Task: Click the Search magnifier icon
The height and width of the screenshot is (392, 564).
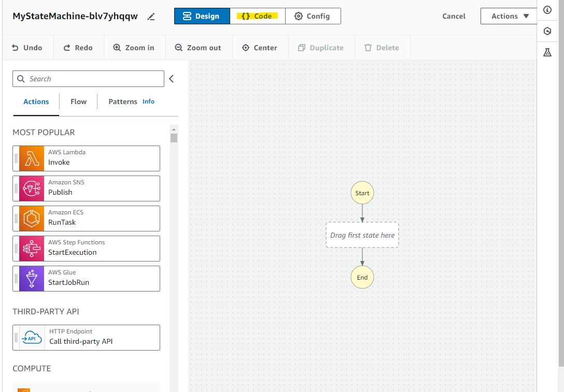Action: pos(21,79)
